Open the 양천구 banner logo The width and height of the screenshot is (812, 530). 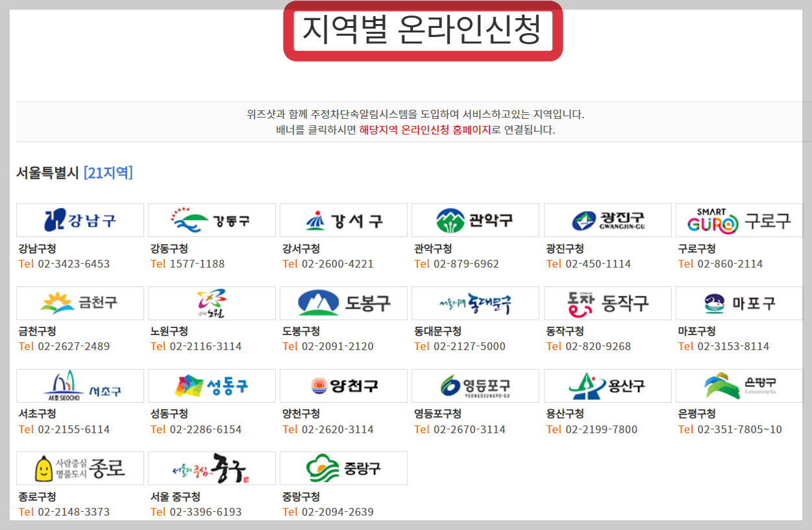(x=343, y=386)
